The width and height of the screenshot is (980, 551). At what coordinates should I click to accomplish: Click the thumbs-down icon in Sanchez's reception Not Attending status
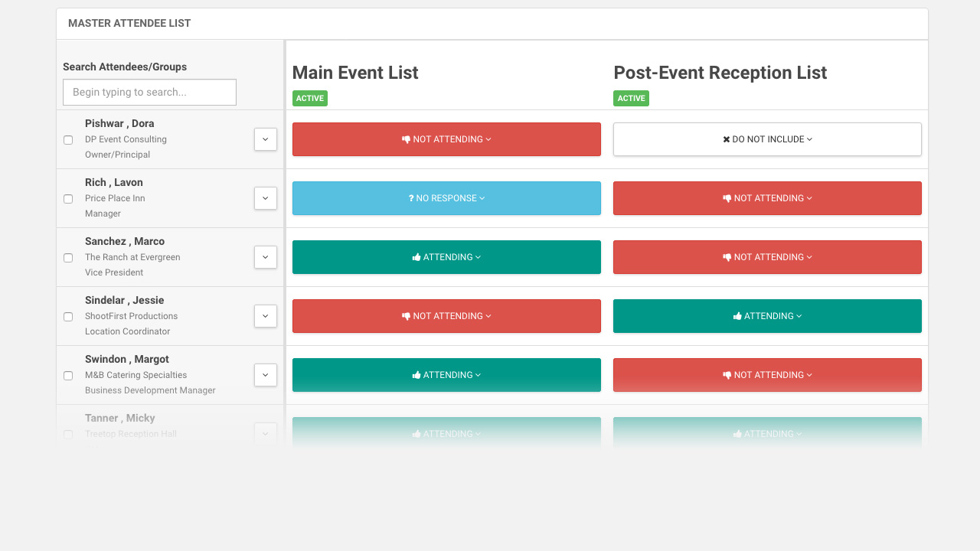coord(727,257)
